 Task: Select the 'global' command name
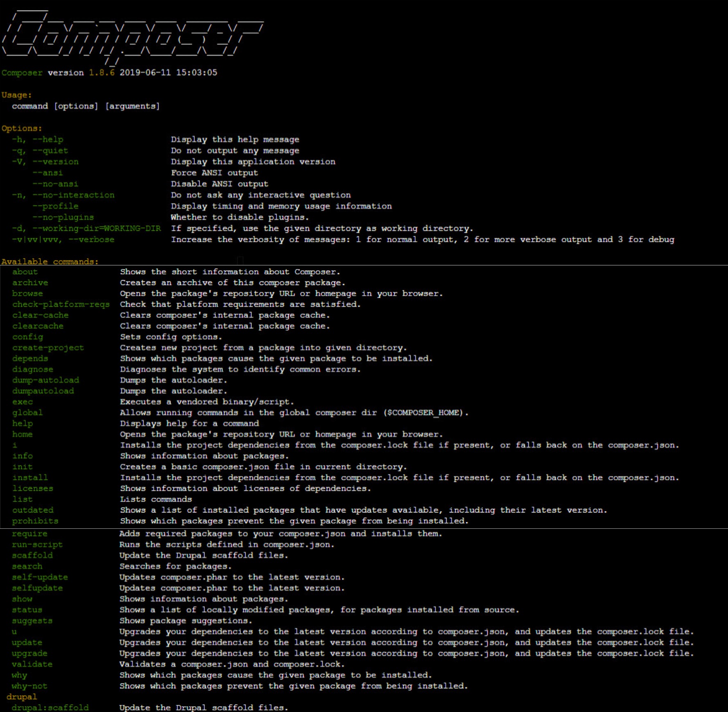click(x=27, y=413)
